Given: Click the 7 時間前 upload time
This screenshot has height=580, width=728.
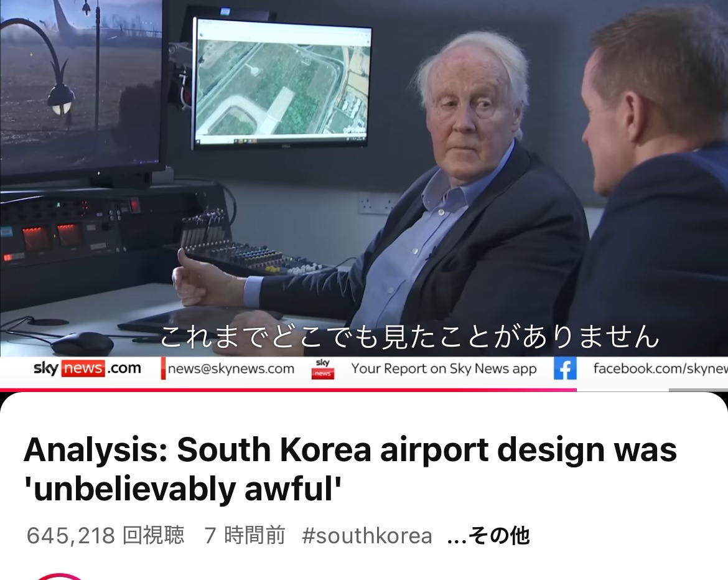Looking at the screenshot, I should [245, 535].
